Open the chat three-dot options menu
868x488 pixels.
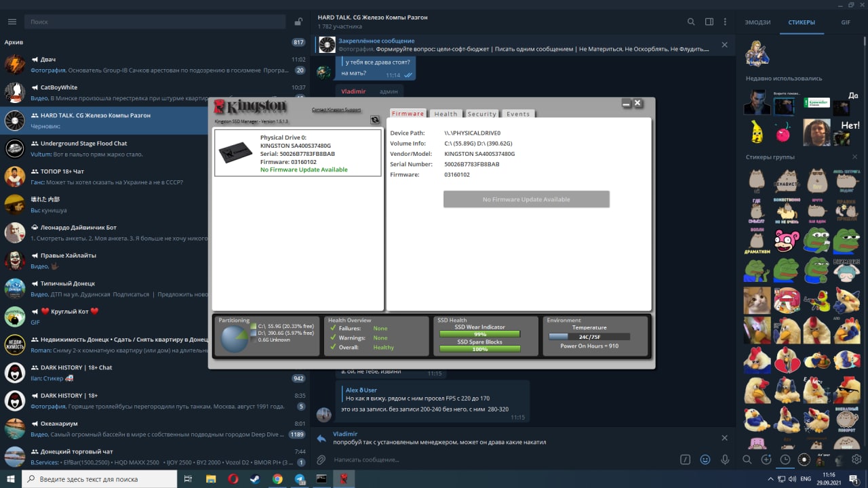coord(726,22)
